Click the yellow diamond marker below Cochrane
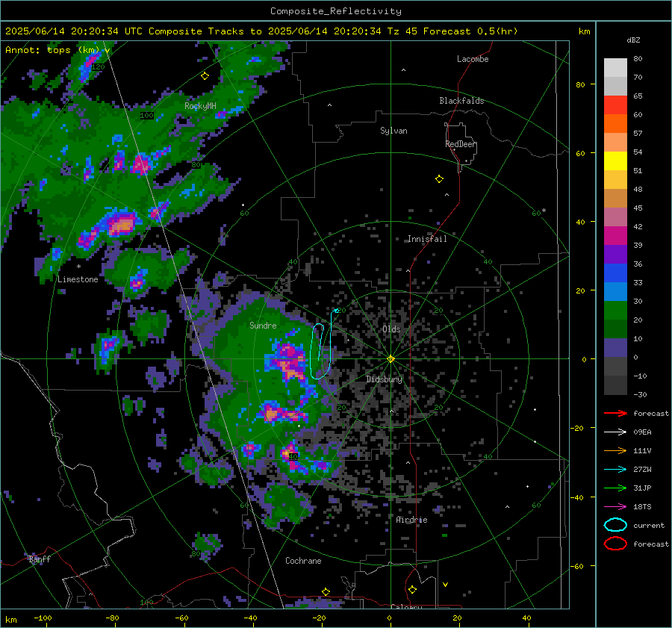Image resolution: width=672 pixels, height=628 pixels. (x=326, y=592)
